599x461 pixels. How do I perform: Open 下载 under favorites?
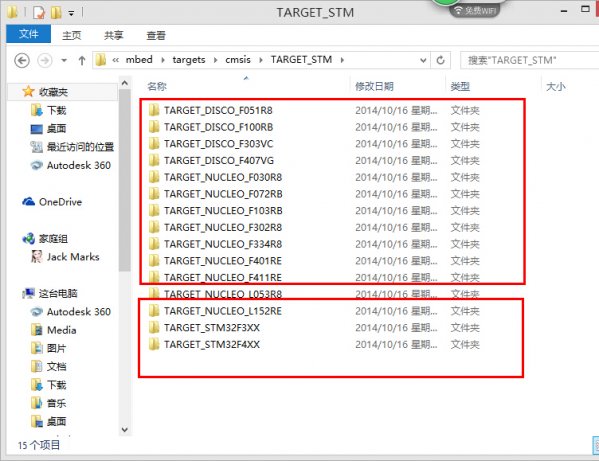(57, 110)
